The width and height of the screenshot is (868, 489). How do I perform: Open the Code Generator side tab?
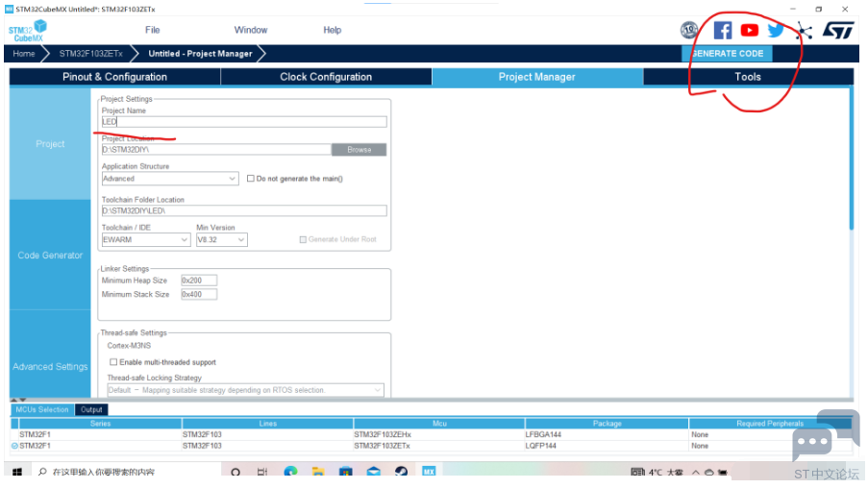(x=50, y=255)
